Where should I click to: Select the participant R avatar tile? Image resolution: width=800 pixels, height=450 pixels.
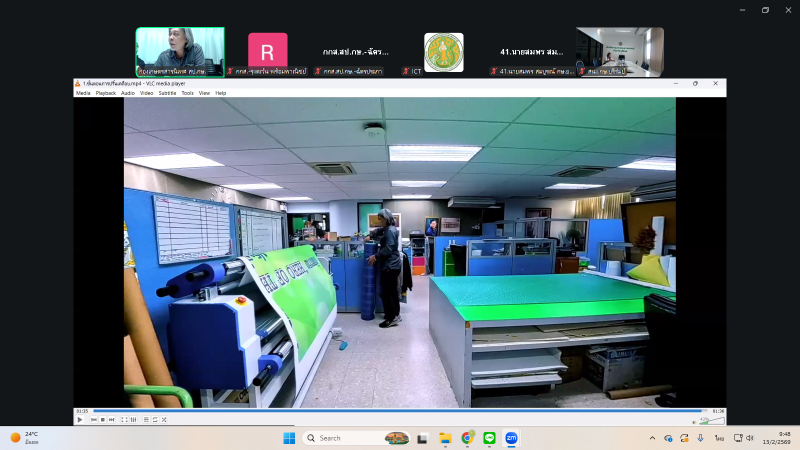tap(267, 51)
